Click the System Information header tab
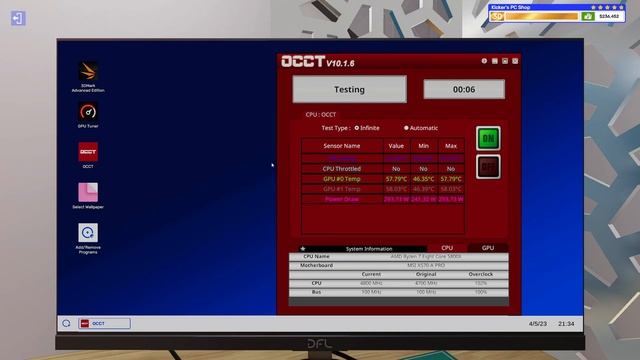 click(x=369, y=248)
